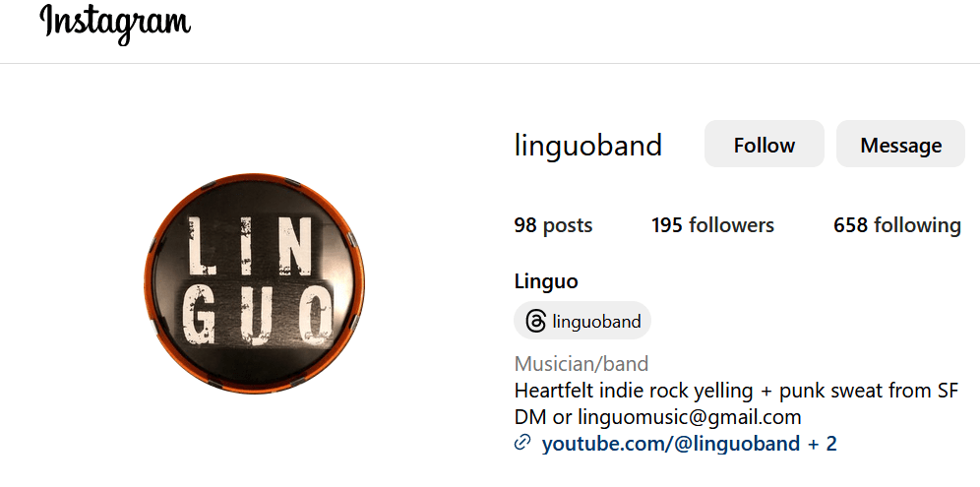Follow the linguoband account
The height and width of the screenshot is (487, 980).
764,145
